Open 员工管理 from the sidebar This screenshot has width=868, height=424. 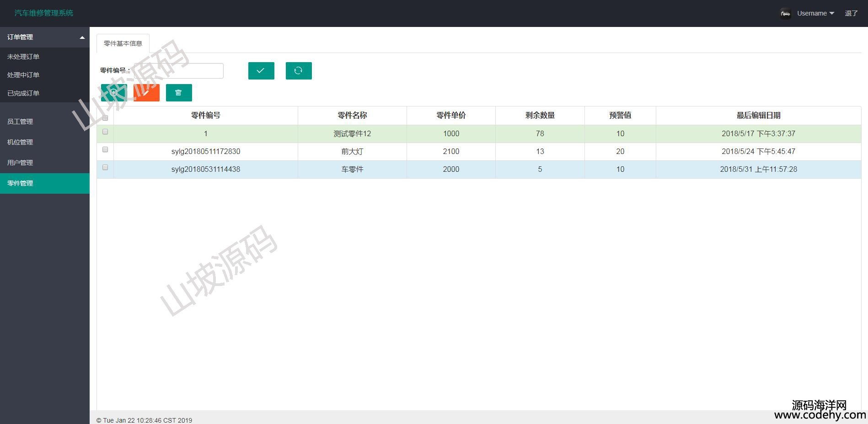20,122
